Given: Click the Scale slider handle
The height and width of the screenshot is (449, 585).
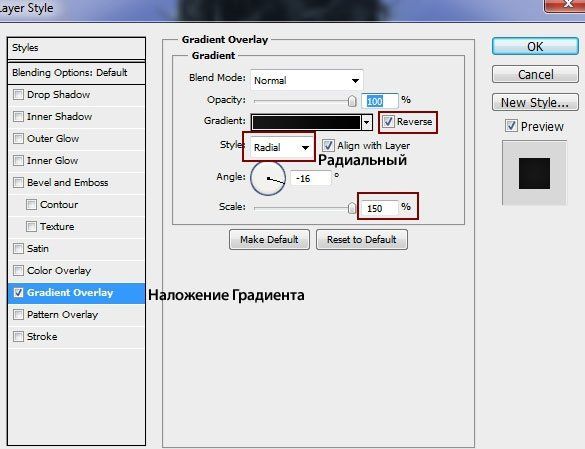Looking at the screenshot, I should point(352,208).
